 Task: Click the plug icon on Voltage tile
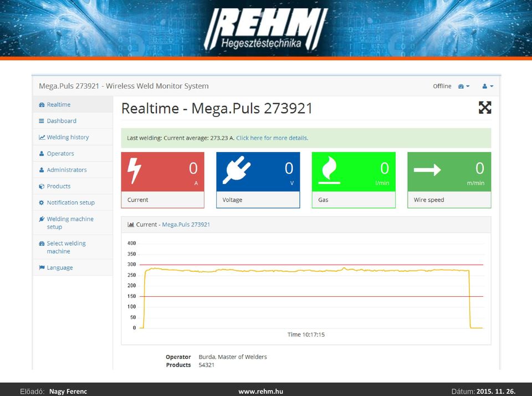point(237,170)
